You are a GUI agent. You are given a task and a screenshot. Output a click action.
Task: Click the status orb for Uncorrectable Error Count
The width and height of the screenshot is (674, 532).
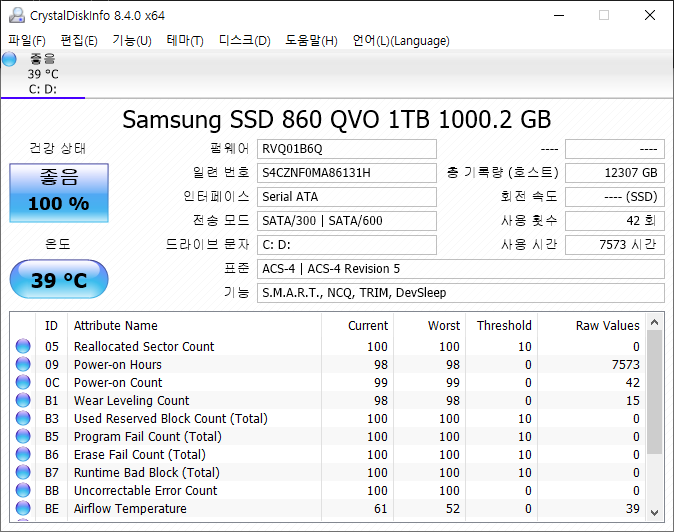coord(23,491)
